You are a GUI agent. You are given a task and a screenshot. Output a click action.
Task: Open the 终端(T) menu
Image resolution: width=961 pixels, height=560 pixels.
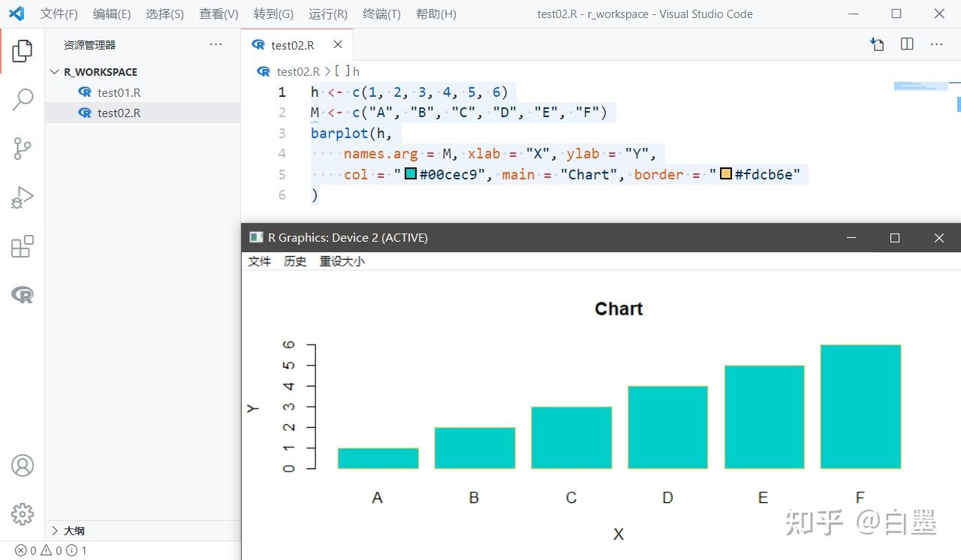381,14
